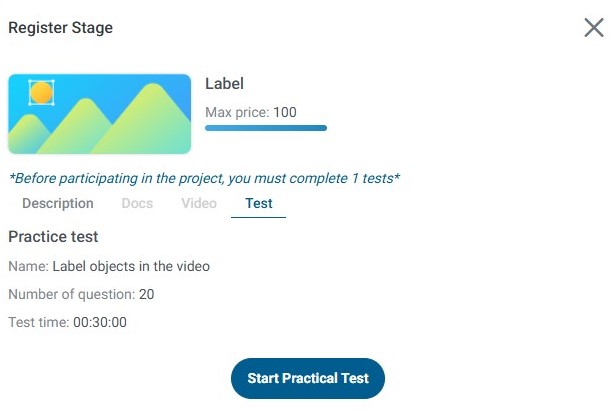This screenshot has width=614, height=411.
Task: Go to the Test tab
Action: pos(258,203)
